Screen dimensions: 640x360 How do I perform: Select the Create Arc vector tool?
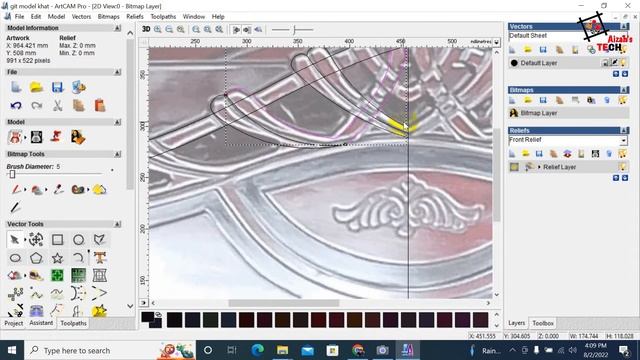pyautogui.click(x=78, y=258)
